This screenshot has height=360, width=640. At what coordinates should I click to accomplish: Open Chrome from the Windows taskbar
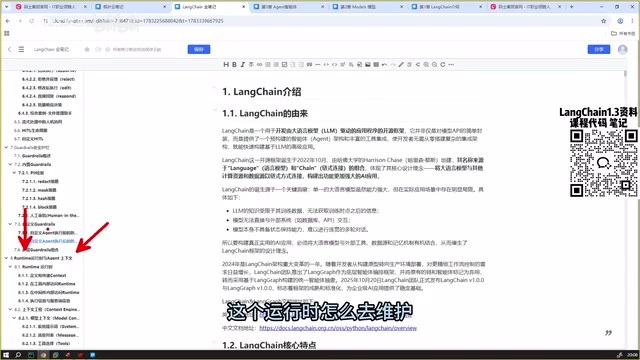pos(43,355)
